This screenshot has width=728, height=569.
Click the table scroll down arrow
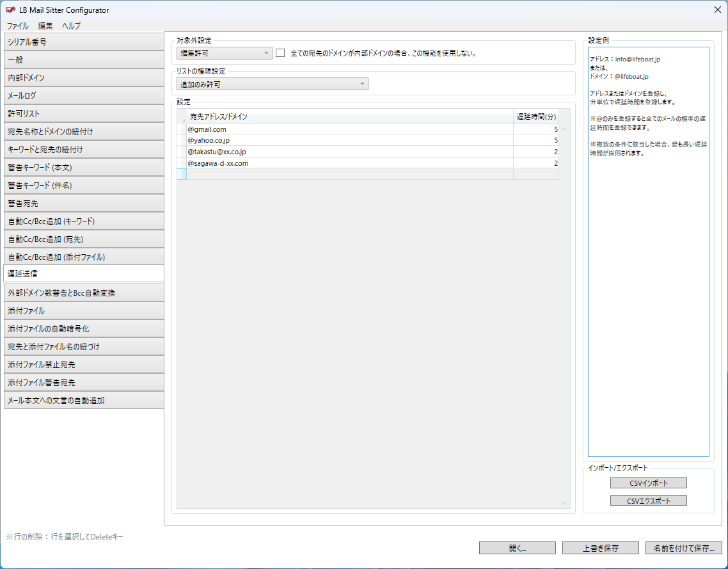565,503
